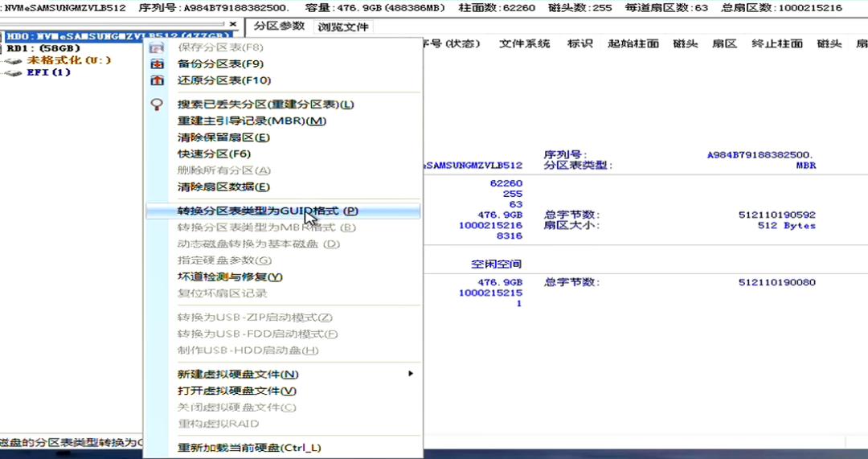The image size is (868, 459).
Task: Click the 512 Bytes sector size value
Action: tap(786, 226)
